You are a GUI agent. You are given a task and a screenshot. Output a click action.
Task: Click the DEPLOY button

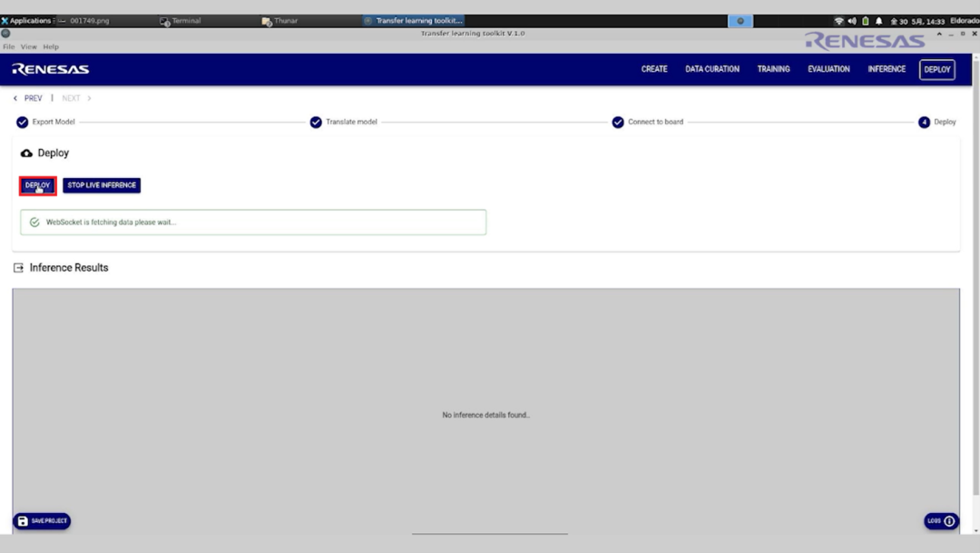point(37,185)
